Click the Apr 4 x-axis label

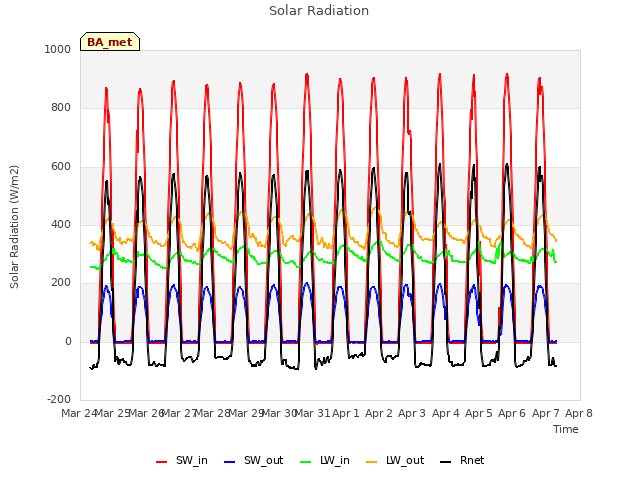(446, 413)
